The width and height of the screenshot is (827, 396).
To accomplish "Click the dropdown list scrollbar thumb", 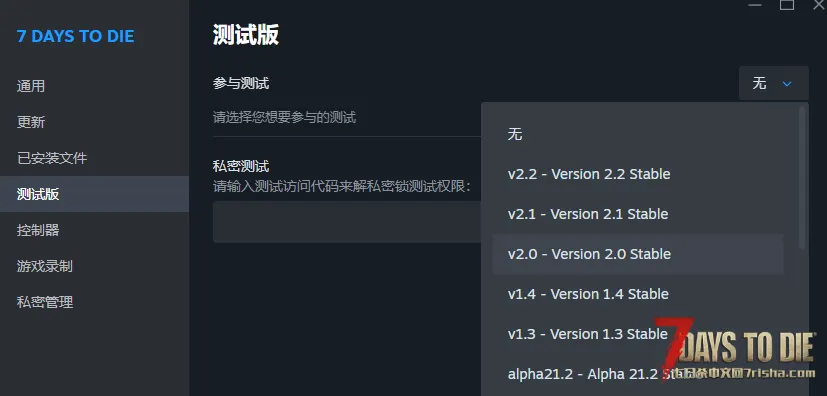I will pyautogui.click(x=802, y=177).
